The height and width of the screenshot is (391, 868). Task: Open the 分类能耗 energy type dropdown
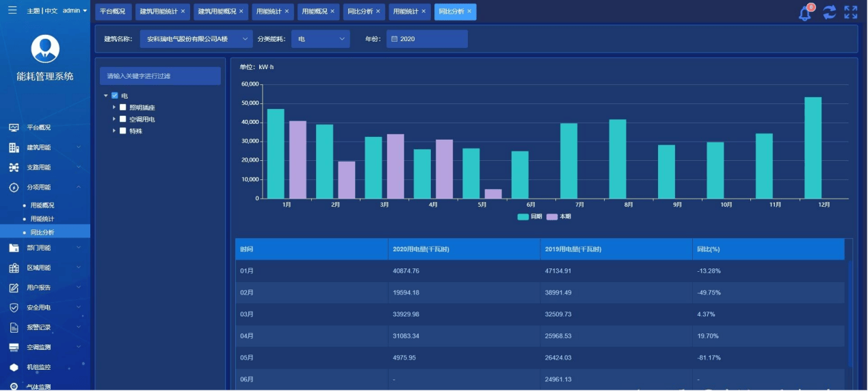pyautogui.click(x=321, y=39)
